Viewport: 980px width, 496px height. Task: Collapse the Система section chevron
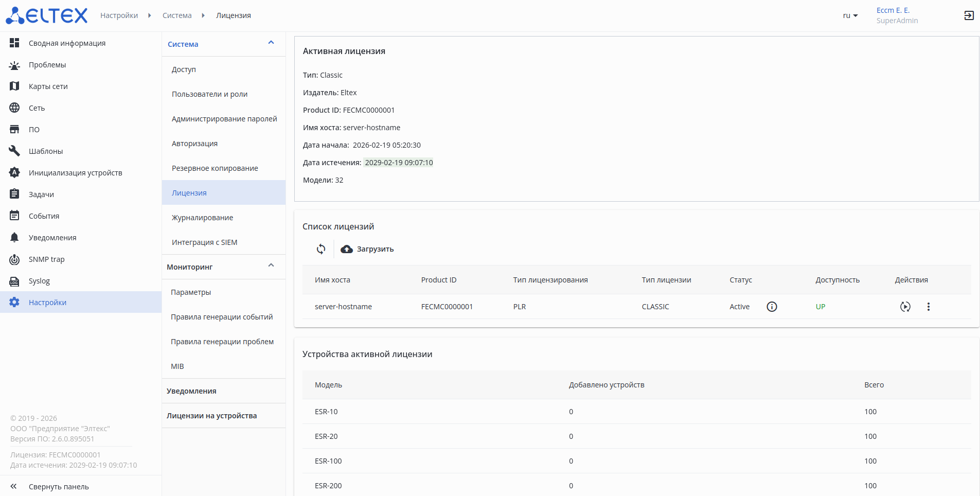tap(271, 43)
